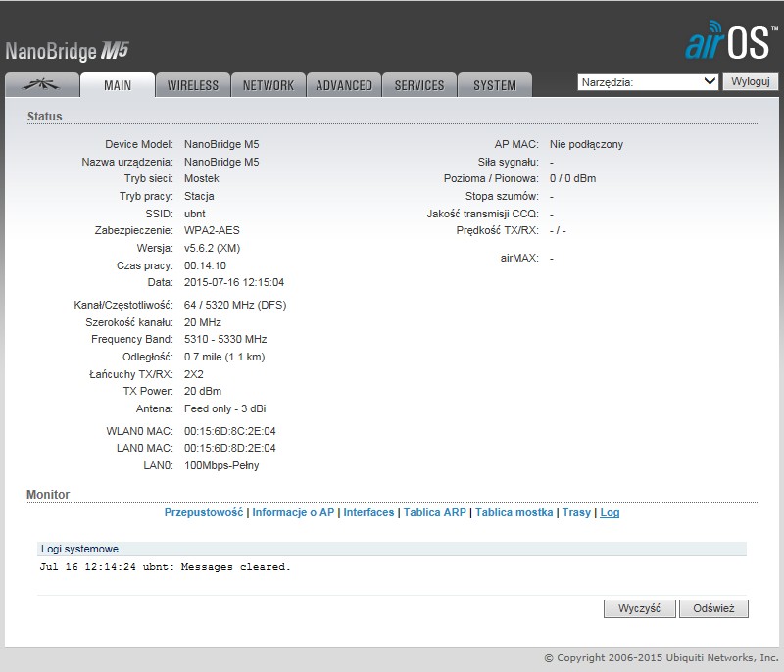The height and width of the screenshot is (672, 784).
Task: Open the Ubiquiti logo tab
Action: click(x=42, y=85)
